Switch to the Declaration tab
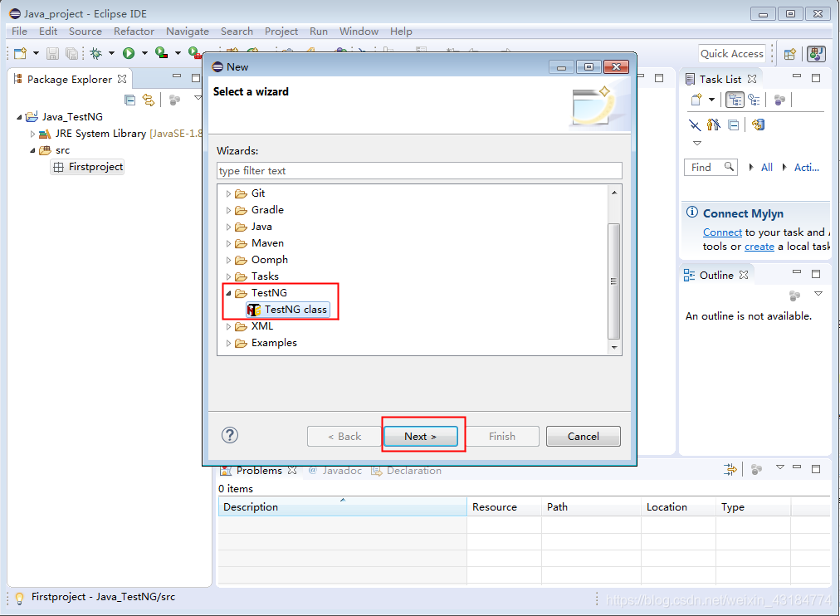Screen dimensions: 840x616 point(407,471)
